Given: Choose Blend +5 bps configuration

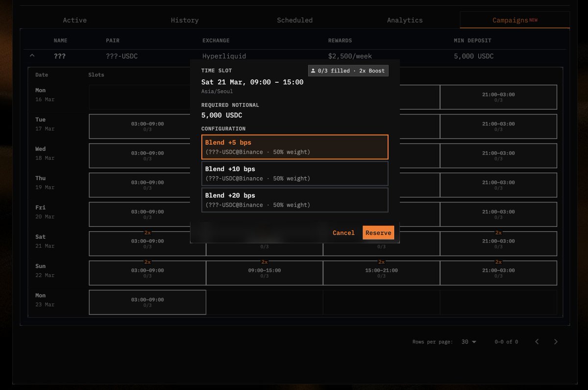Looking at the screenshot, I should coord(295,147).
